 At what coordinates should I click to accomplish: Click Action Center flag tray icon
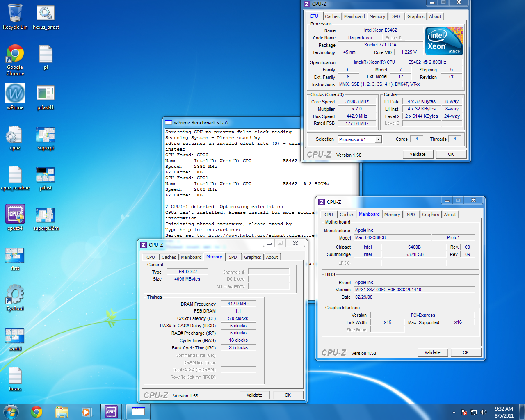click(x=464, y=412)
